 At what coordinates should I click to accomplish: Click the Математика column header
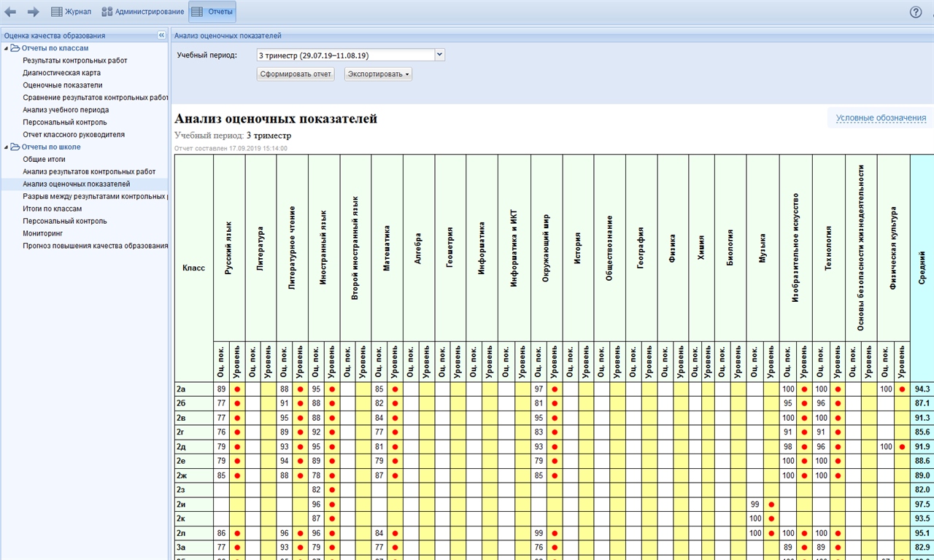(387, 247)
